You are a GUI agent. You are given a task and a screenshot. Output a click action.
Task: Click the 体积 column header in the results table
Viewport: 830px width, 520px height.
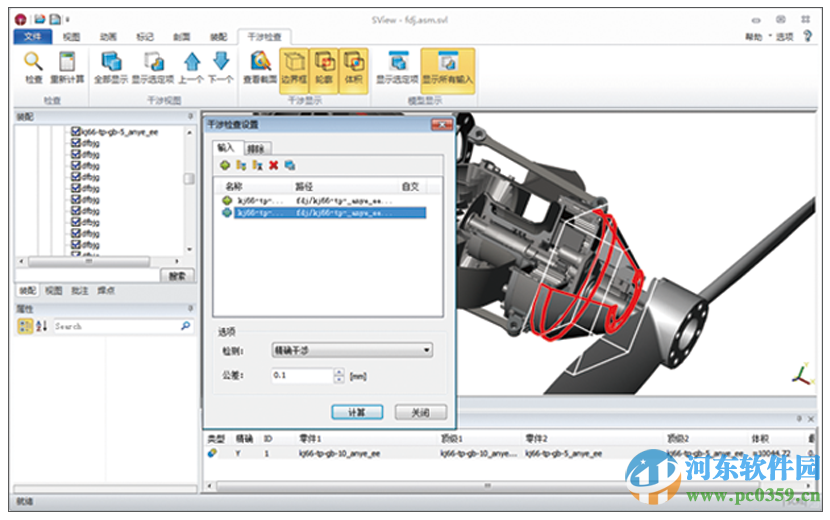point(760,438)
